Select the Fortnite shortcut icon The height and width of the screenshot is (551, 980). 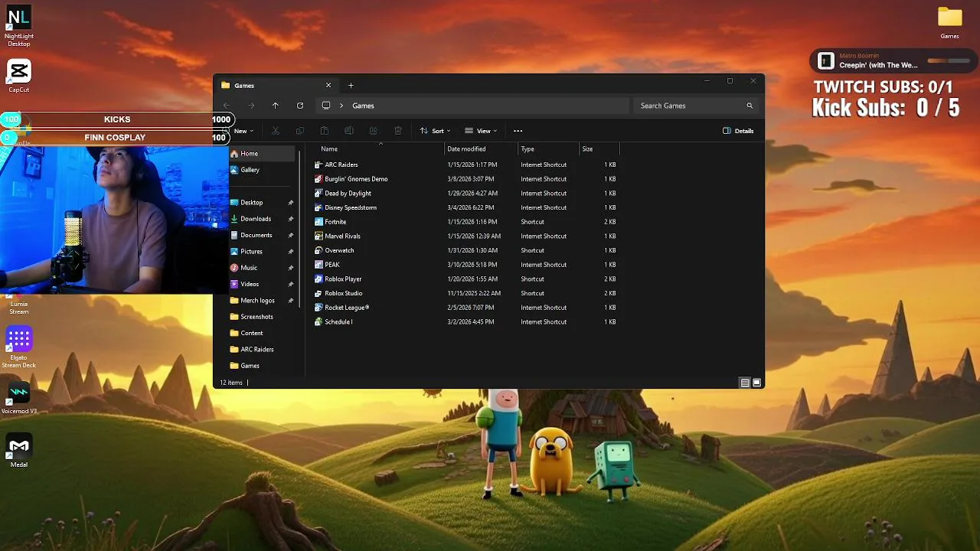point(318,222)
